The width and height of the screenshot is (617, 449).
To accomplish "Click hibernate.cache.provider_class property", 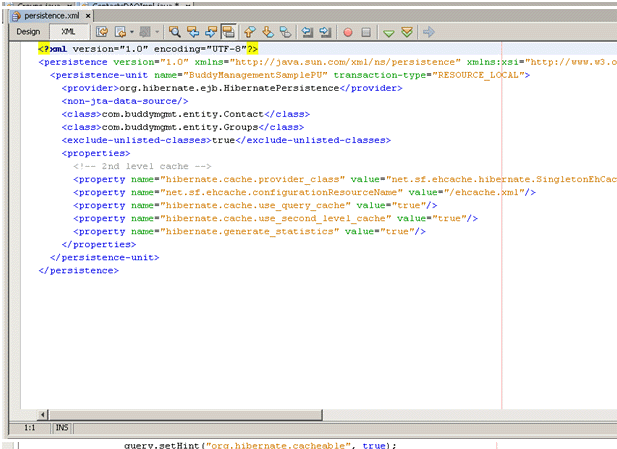I will point(345,179).
